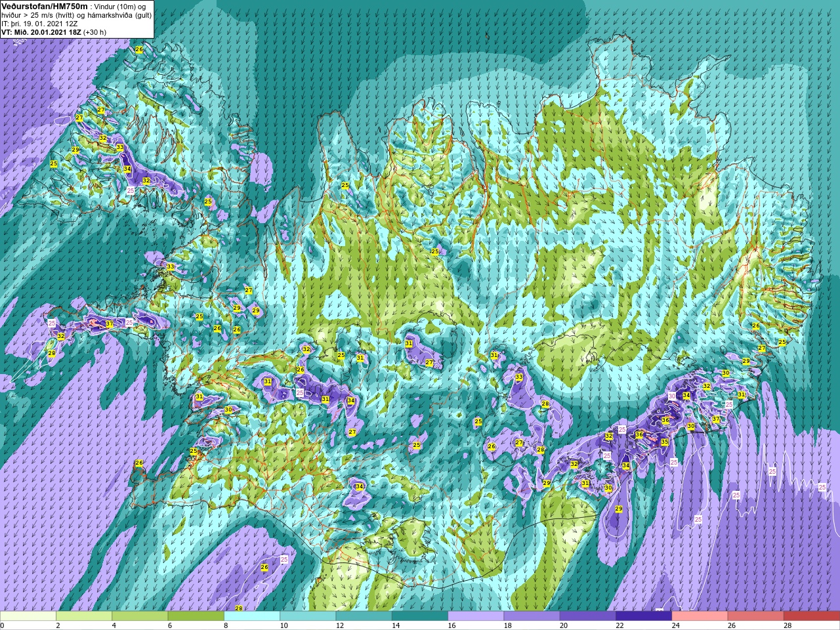The width and height of the screenshot is (840, 630).
Task: Click the deep indigo 22–24 m/s legend swatch
Action: (644, 616)
